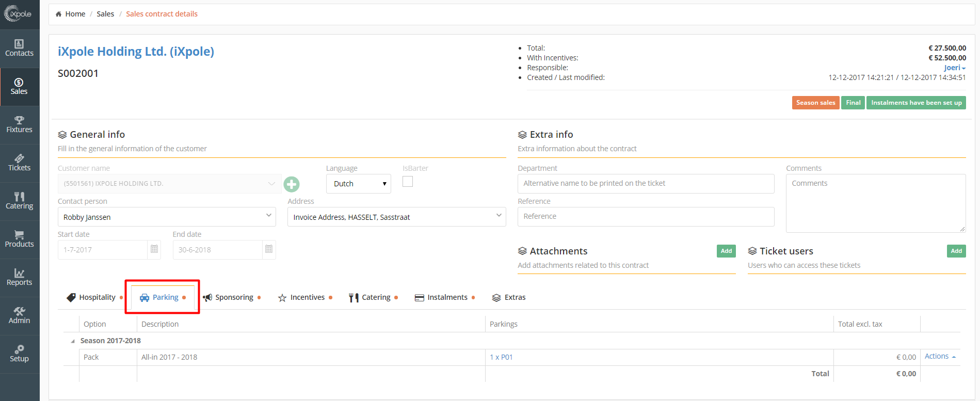Open the Contact person dropdown Robby Janssen
The width and height of the screenshot is (980, 401).
click(x=167, y=217)
